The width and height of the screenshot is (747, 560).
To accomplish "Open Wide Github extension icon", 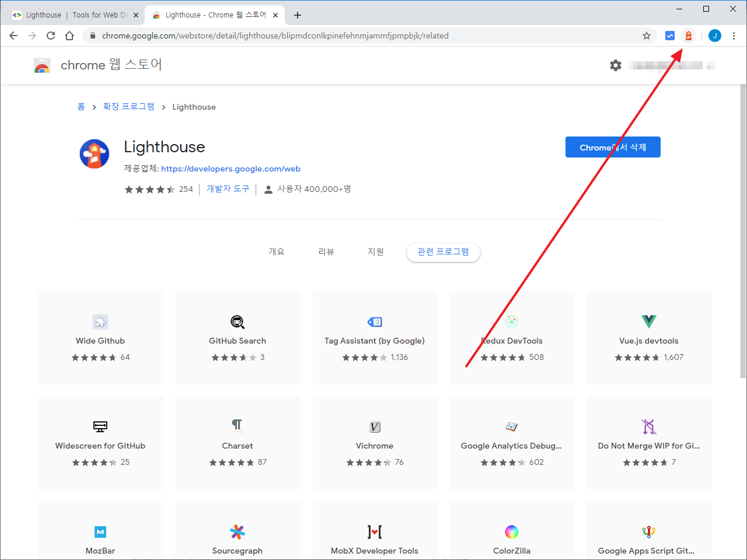I will click(x=100, y=321).
